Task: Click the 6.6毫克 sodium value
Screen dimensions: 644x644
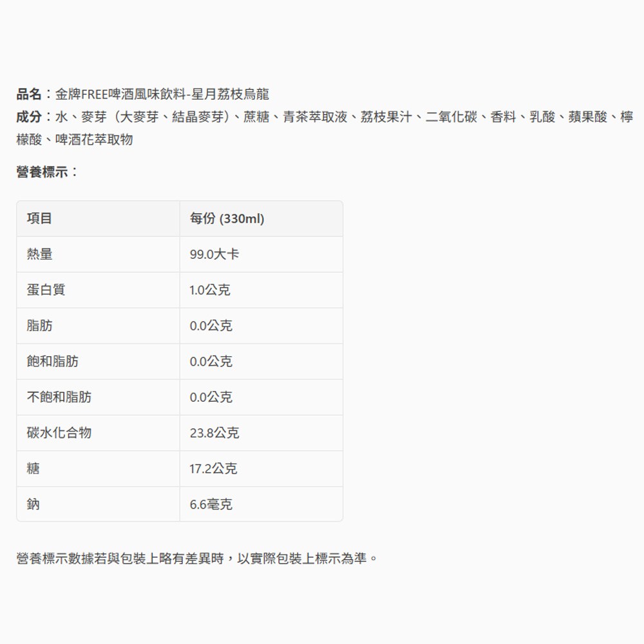Action: point(211,504)
